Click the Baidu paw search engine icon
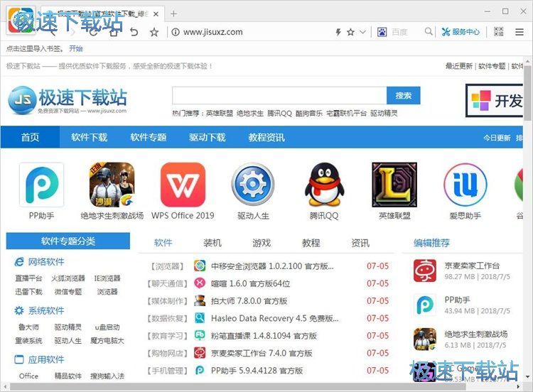Screen dimensions: 533x392 [x=382, y=32]
